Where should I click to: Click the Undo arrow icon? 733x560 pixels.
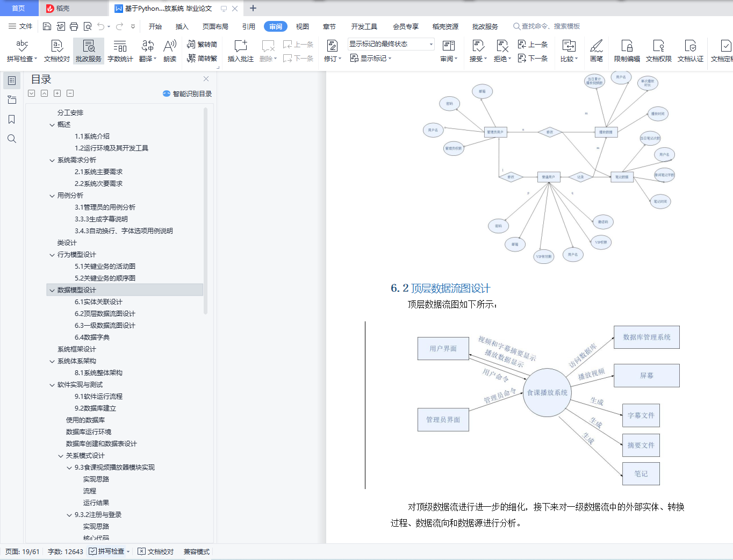(x=101, y=26)
